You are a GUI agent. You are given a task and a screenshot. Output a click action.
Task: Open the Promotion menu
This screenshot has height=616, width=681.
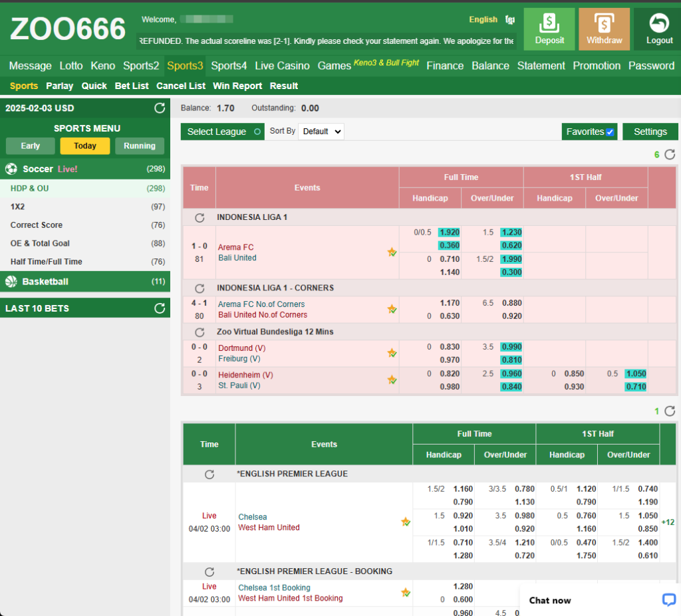point(597,66)
